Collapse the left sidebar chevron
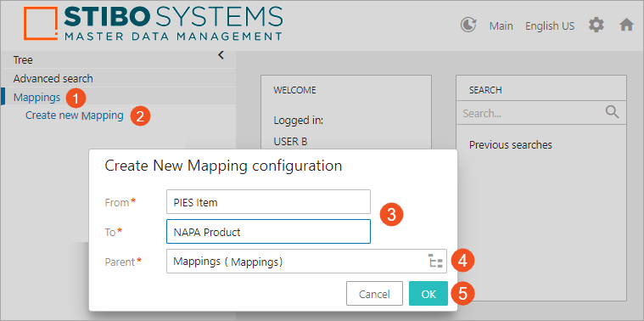The height and width of the screenshot is (321, 644). 221,55
